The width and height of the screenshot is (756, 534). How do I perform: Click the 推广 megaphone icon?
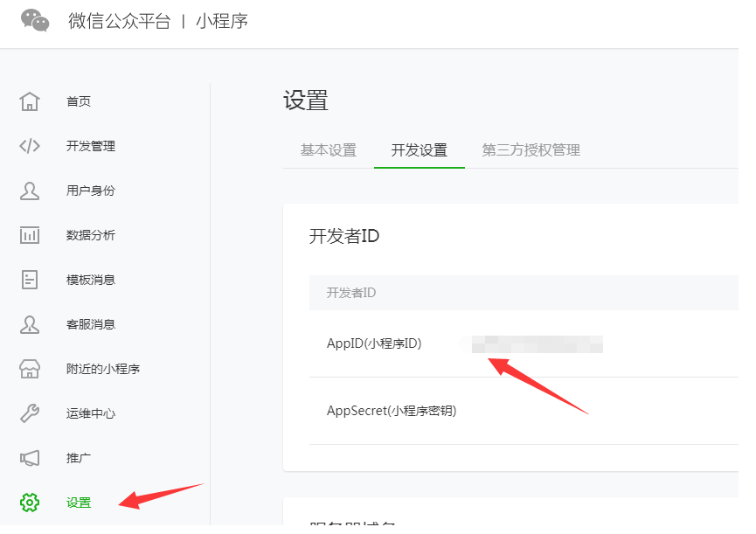29,458
